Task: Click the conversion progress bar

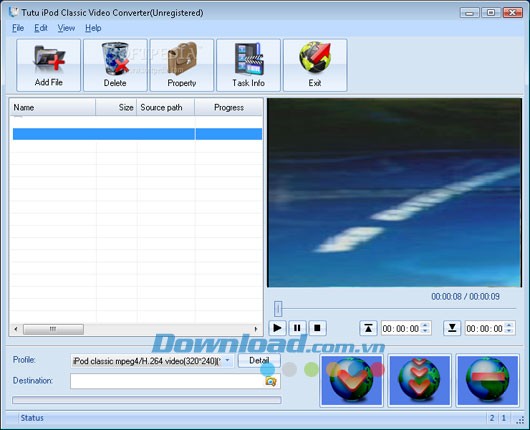Action: point(147,400)
